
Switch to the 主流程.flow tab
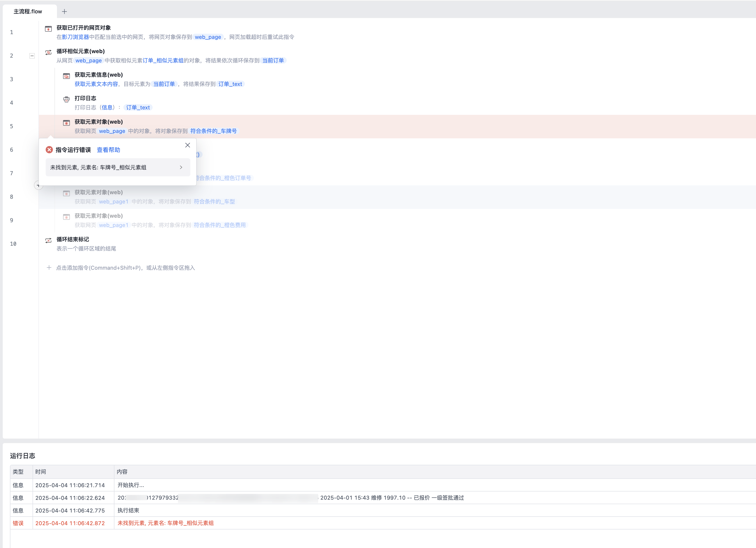[28, 11]
